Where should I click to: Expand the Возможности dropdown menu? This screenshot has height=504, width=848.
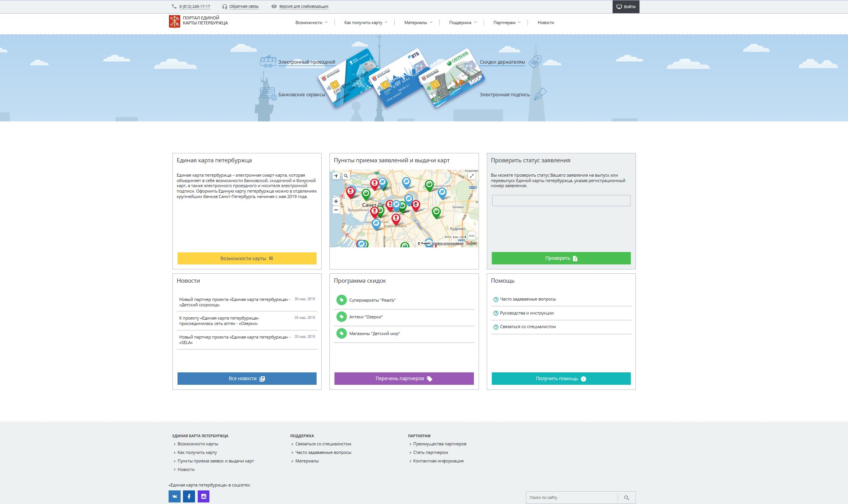(x=312, y=23)
